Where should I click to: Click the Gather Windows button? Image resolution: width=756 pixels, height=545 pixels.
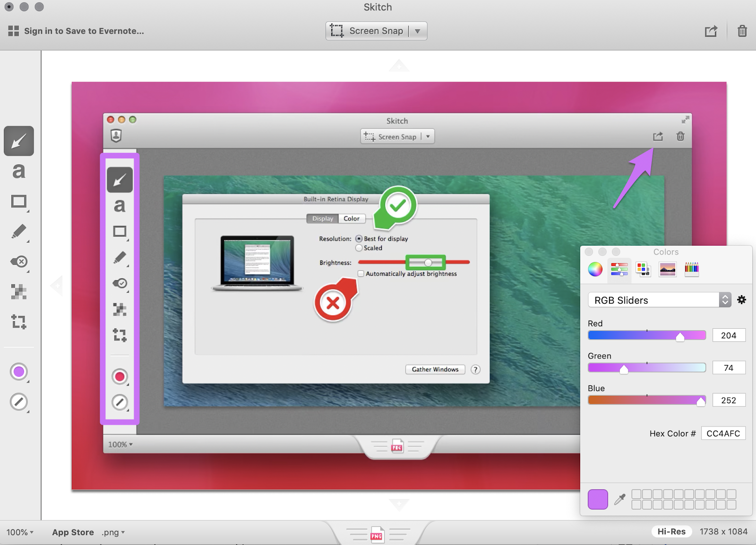435,369
